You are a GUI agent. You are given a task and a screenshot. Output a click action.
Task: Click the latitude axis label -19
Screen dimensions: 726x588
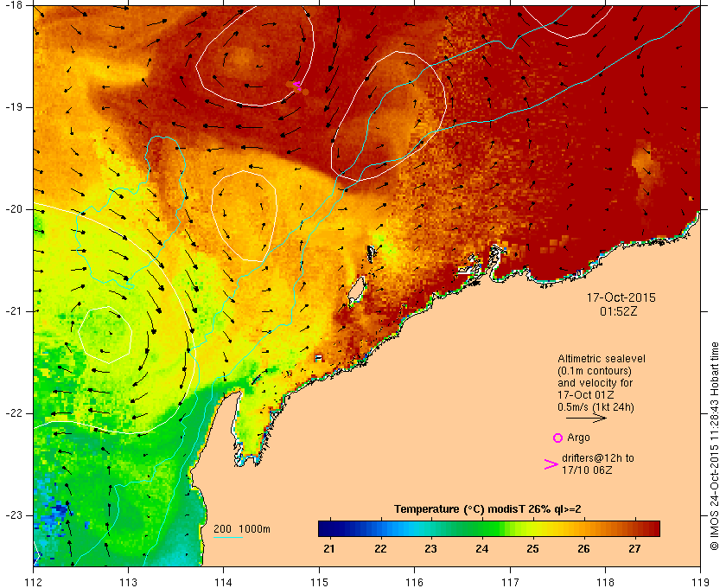coord(13,107)
